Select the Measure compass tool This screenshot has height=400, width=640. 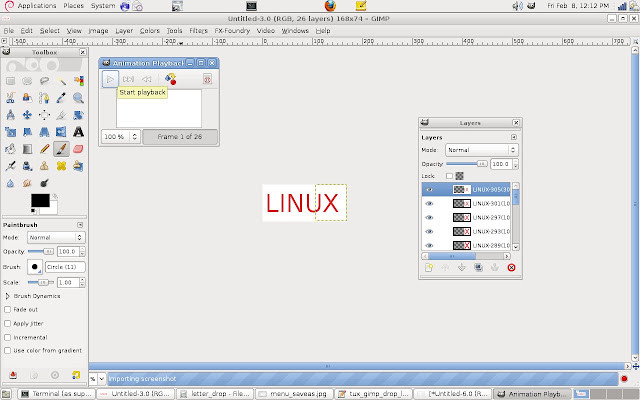pyautogui.click(x=10, y=115)
